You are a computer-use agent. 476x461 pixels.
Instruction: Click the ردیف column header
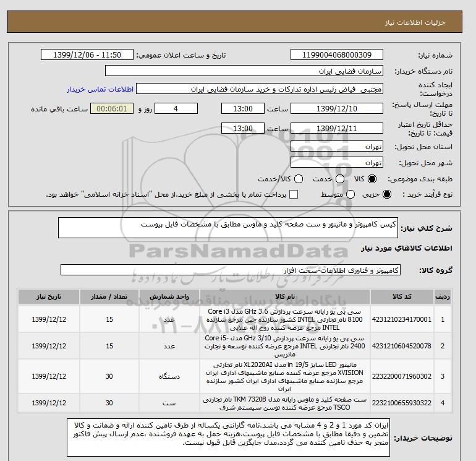pos(443,297)
